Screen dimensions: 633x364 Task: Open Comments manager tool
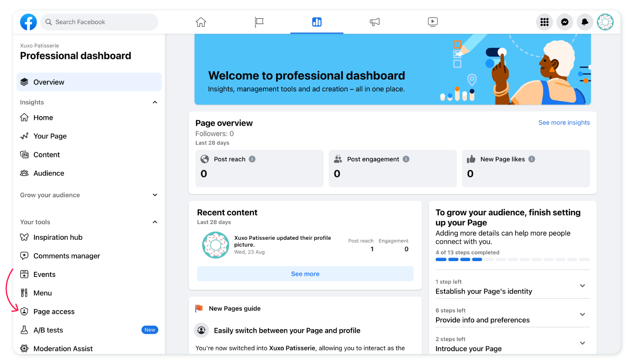coord(89,256)
